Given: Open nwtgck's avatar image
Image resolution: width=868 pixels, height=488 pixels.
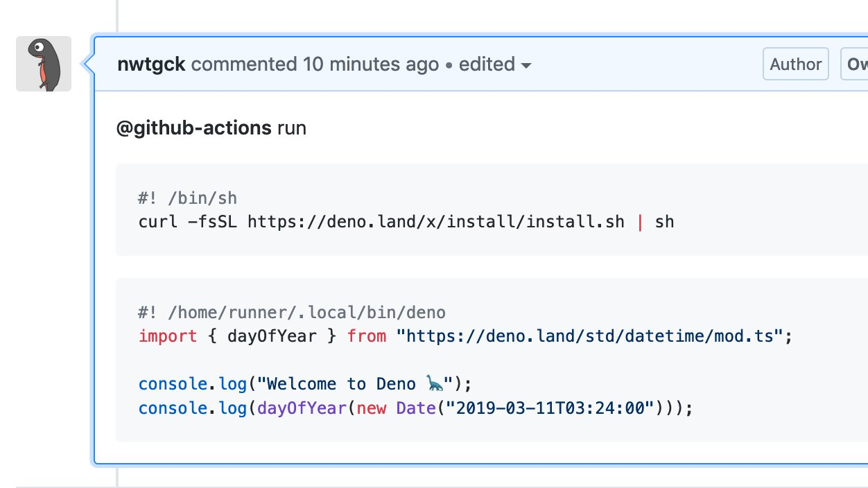Looking at the screenshot, I should coord(44,64).
